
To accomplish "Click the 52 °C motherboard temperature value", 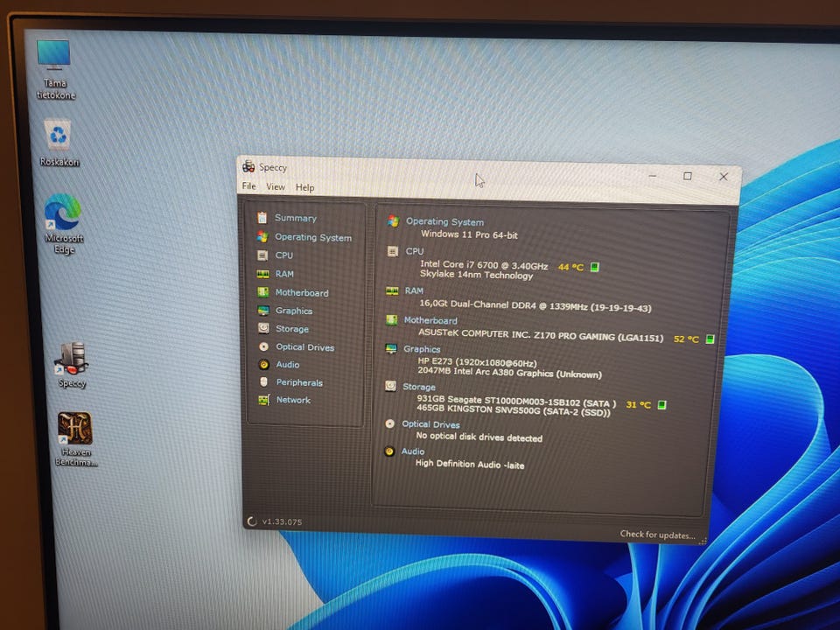I will coord(686,339).
